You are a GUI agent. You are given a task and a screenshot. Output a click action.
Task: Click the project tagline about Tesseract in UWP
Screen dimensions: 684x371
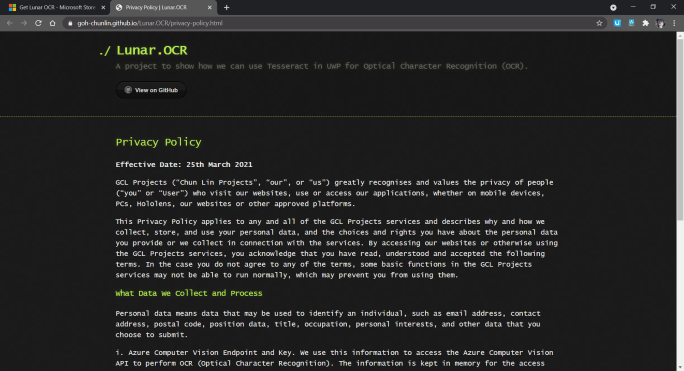(x=322, y=66)
